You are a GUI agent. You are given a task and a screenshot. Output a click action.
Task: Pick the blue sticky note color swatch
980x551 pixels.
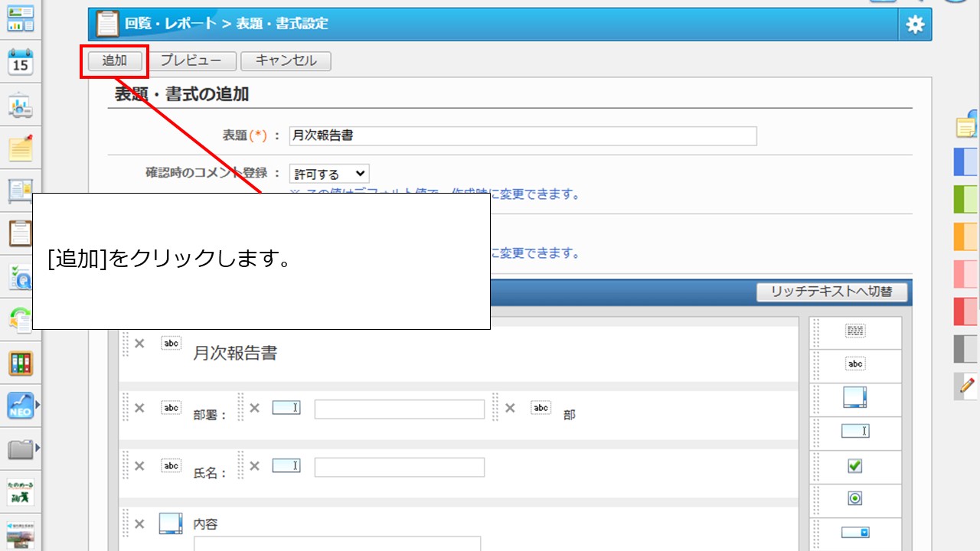point(966,162)
